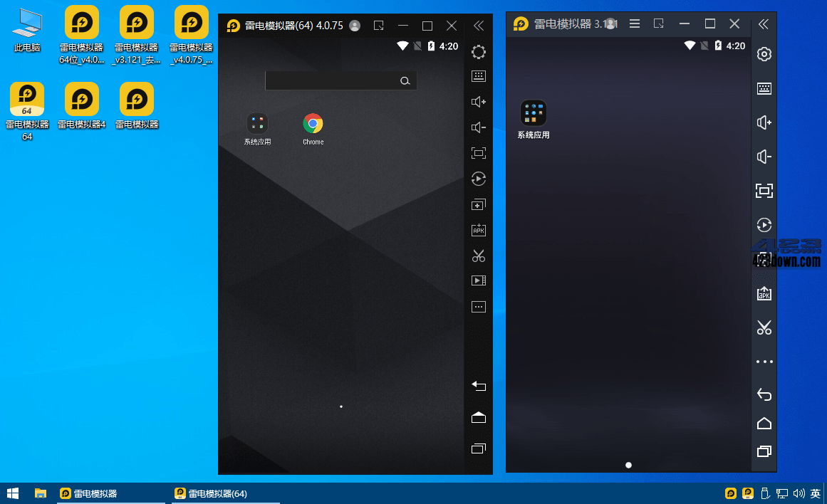Show recent apps in right emulator sidebar
Screen dimensions: 827x504
coord(764,451)
